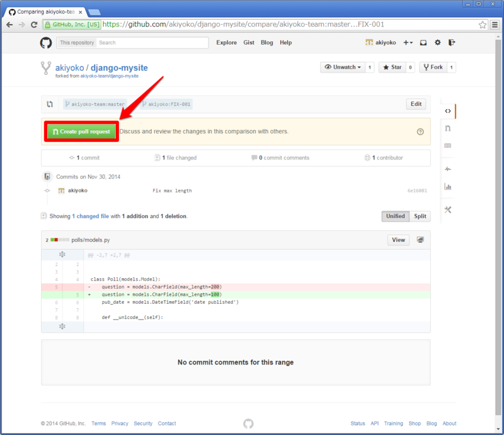Show rich diff display icon
The height and width of the screenshot is (435, 504).
coord(420,240)
